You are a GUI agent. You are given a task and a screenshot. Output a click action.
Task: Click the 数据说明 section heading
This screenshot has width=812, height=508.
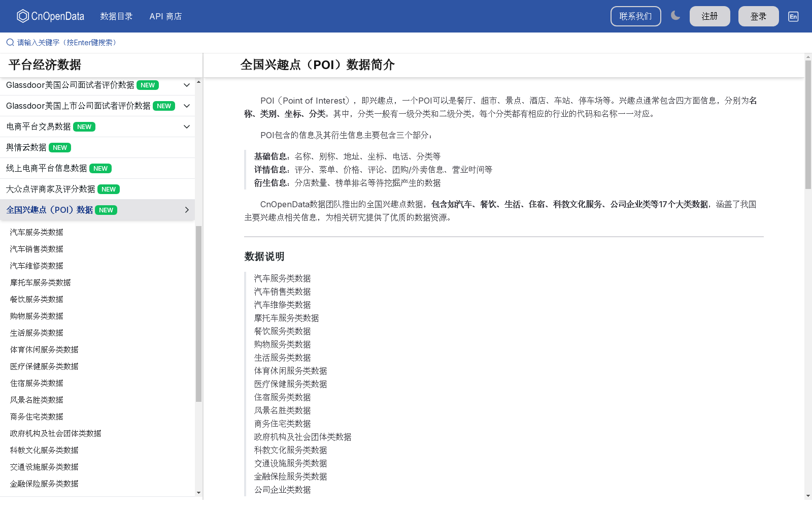coord(264,257)
